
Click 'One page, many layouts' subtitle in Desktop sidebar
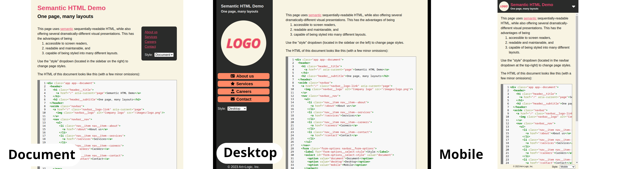point(239,12)
